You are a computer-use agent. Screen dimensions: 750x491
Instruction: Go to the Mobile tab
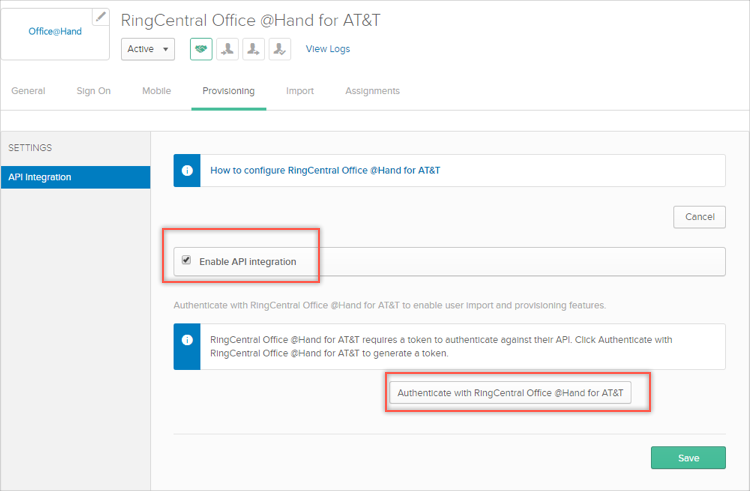click(x=156, y=91)
